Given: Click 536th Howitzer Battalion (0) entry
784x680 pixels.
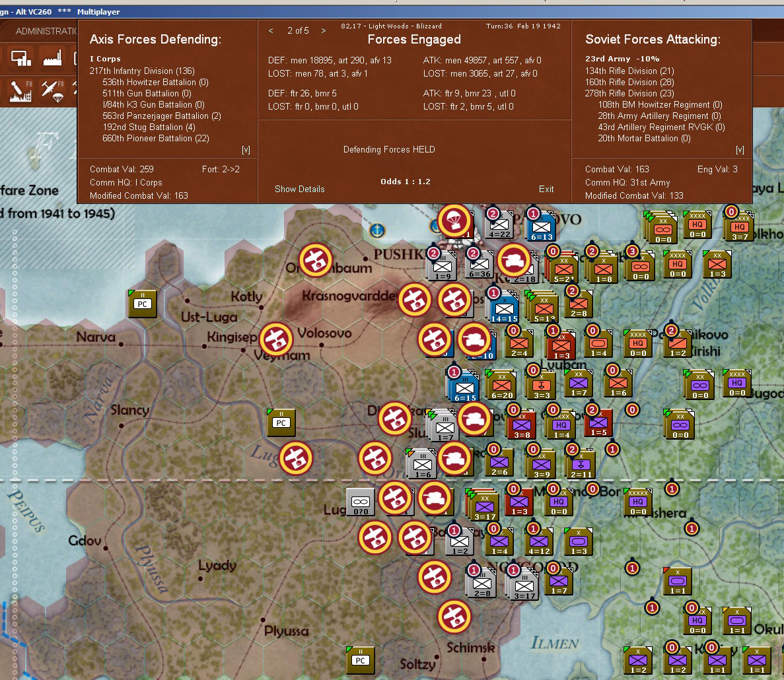Looking at the screenshot, I should 155,82.
